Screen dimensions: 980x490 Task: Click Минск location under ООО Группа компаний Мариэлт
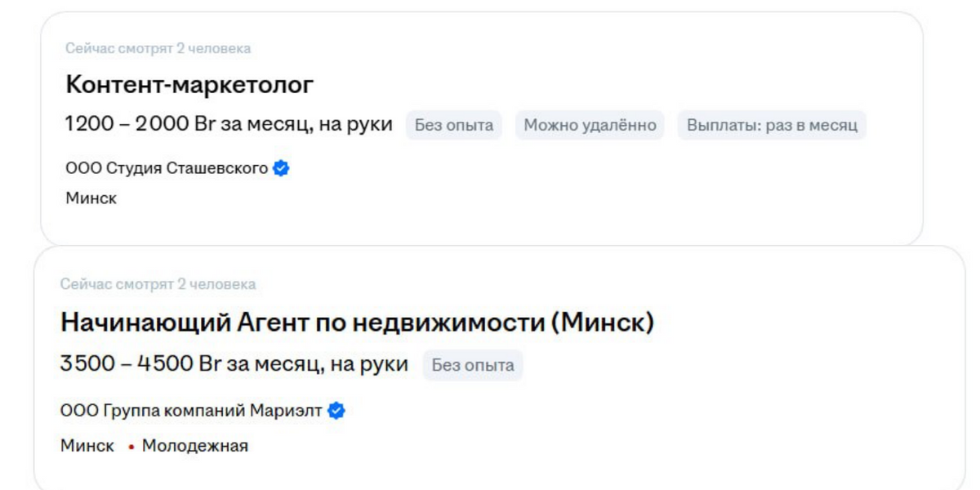click(x=87, y=447)
